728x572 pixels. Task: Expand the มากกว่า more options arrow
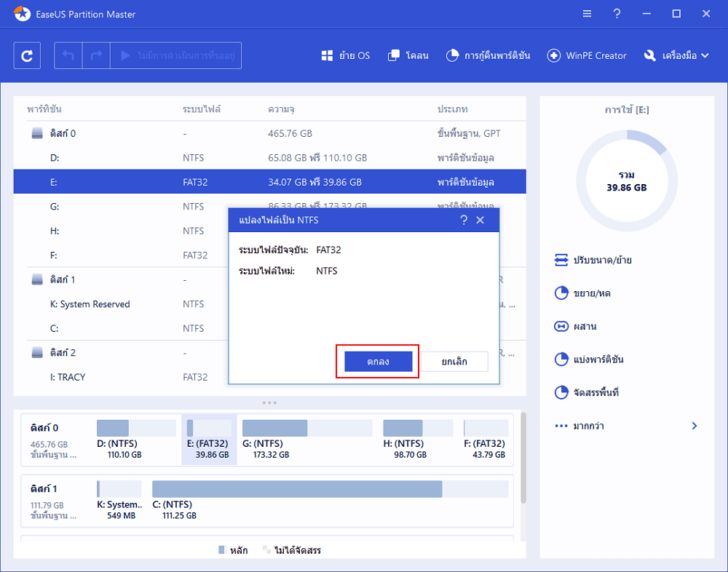[694, 426]
